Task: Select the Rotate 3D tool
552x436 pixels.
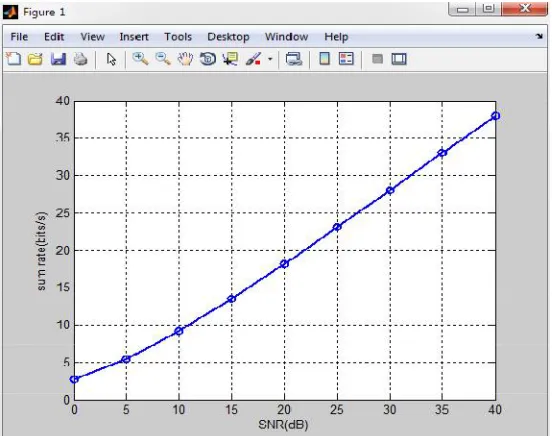Action: tap(208, 59)
